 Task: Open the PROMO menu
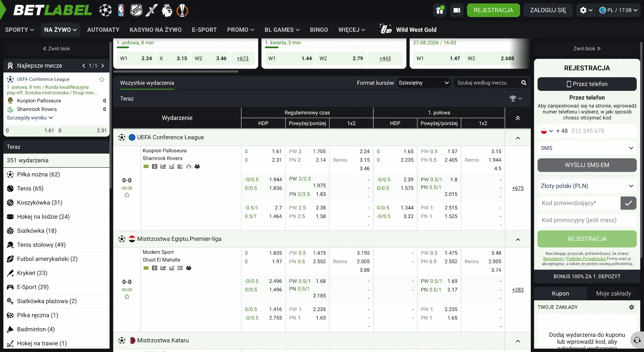pyautogui.click(x=240, y=30)
